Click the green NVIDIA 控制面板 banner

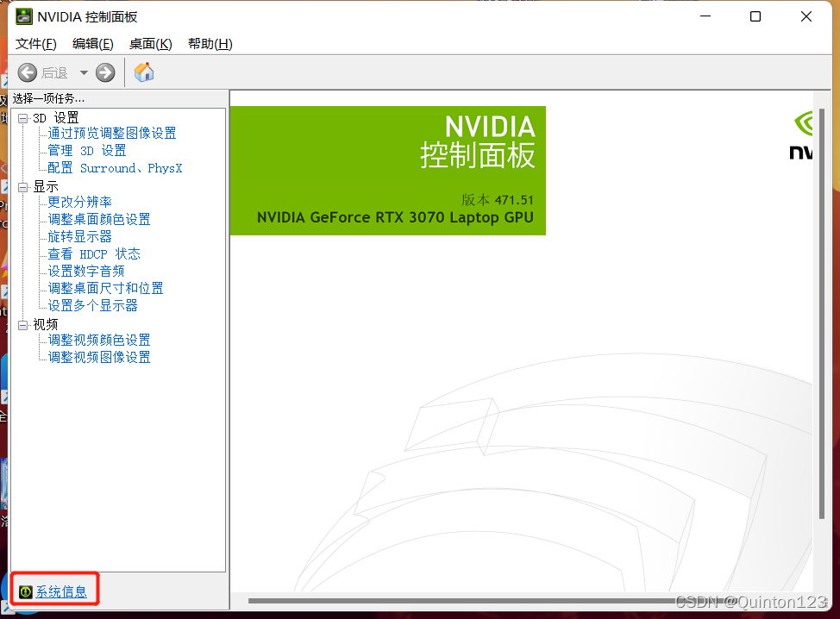pyautogui.click(x=388, y=171)
